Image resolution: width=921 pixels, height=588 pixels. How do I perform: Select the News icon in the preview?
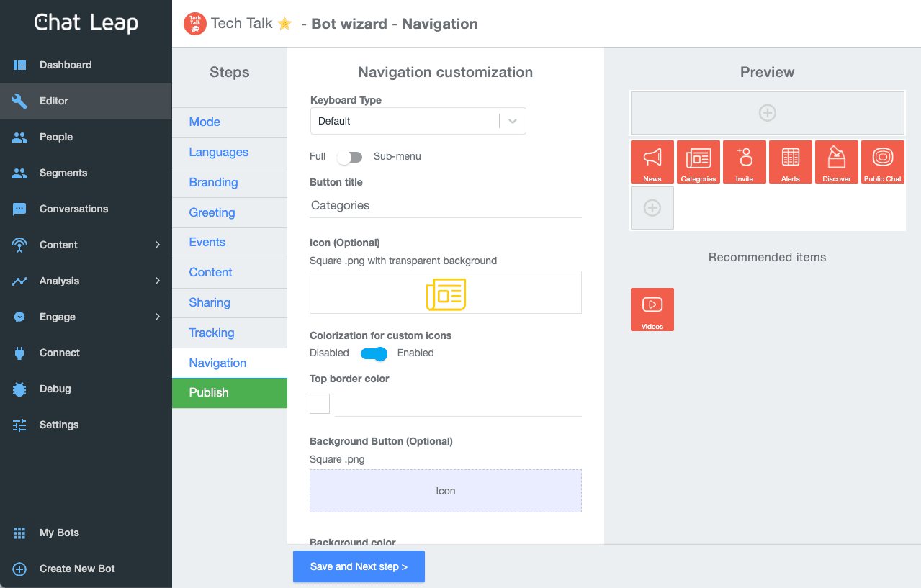coord(652,161)
